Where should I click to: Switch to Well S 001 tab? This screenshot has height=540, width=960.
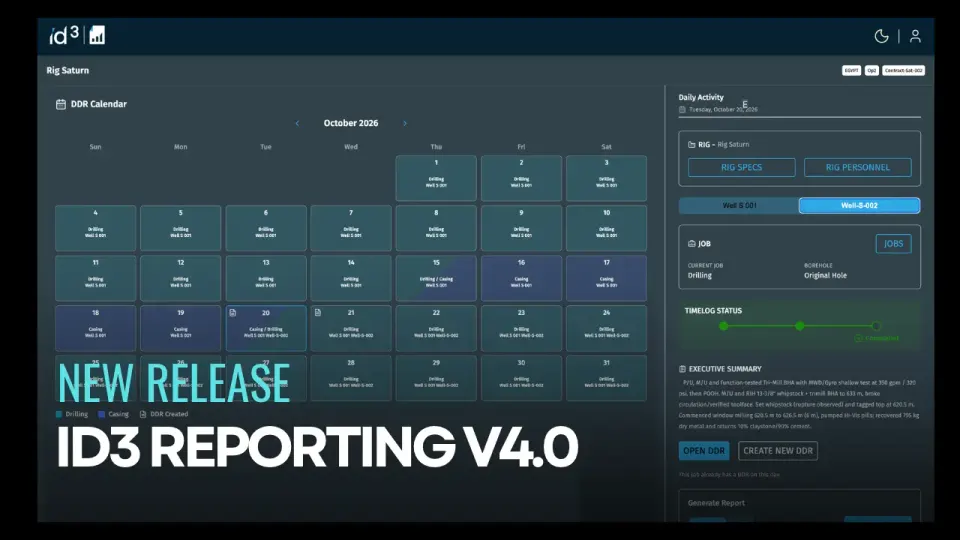[x=739, y=206]
